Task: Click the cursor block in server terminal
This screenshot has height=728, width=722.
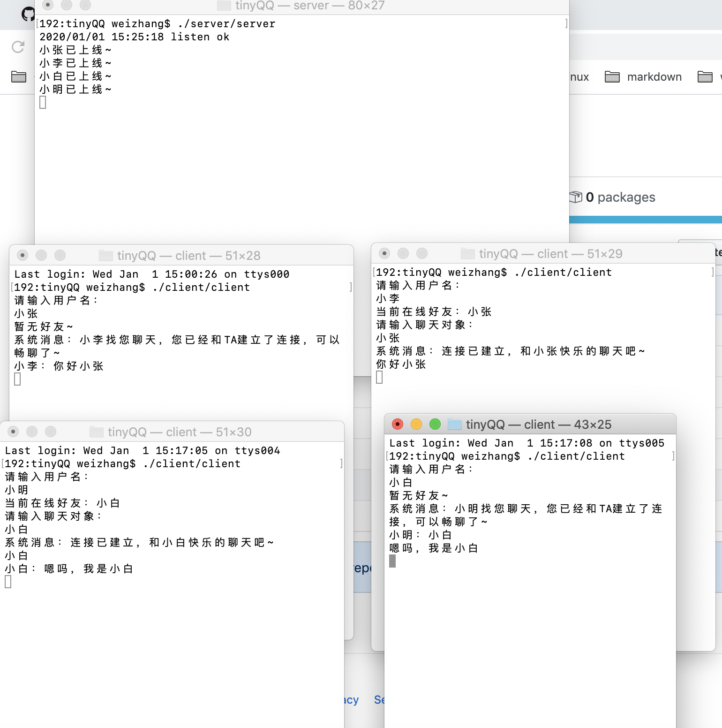Action: (x=43, y=102)
